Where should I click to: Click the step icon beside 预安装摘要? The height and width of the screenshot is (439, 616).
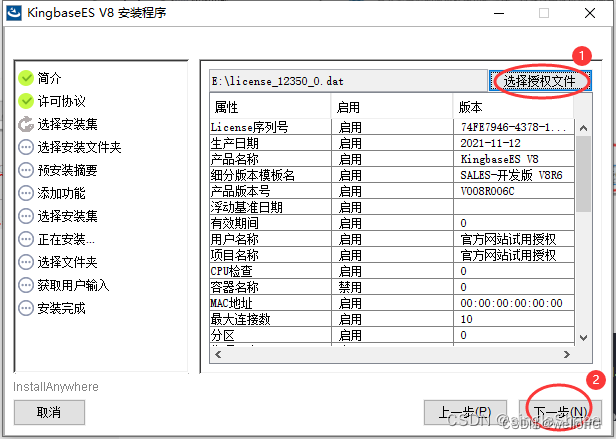(26, 170)
